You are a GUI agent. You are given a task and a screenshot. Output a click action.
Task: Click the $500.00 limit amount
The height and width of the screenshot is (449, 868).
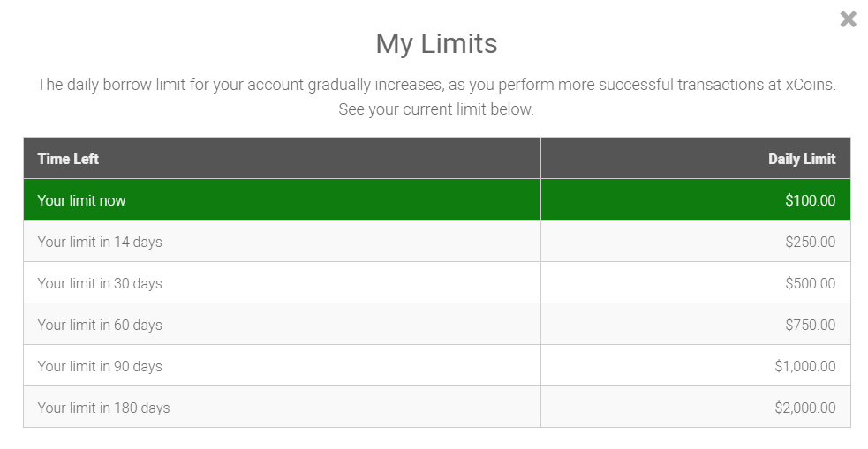click(810, 283)
